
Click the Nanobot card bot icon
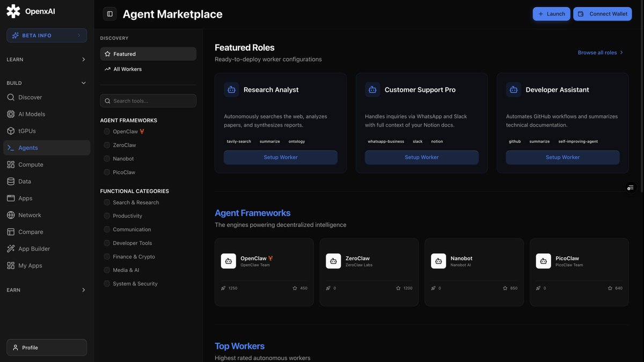click(438, 261)
